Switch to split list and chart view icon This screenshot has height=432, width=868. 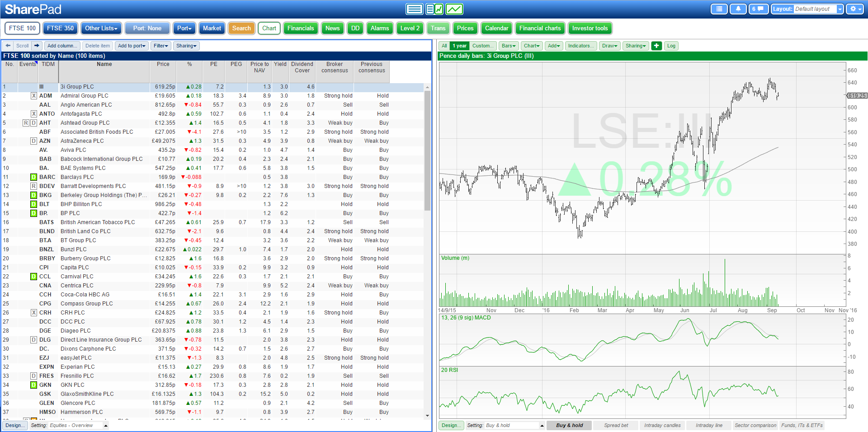(434, 9)
